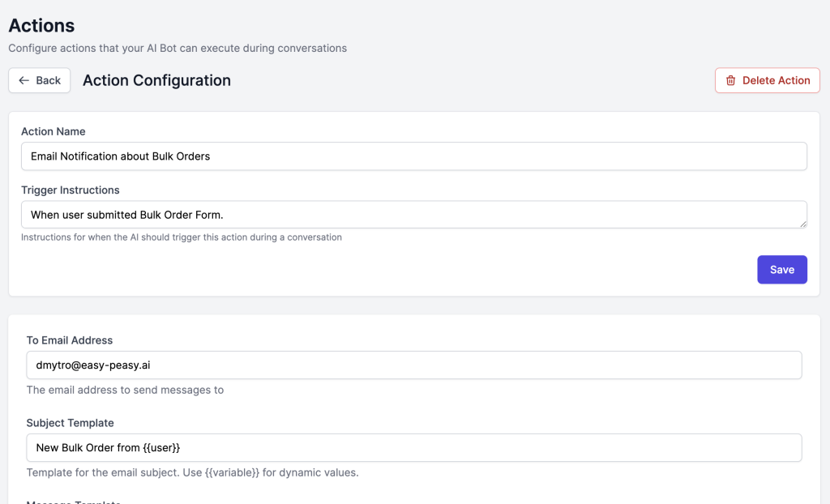Click the Trigger Instructions label
Screen dimensions: 830x504
(70, 190)
